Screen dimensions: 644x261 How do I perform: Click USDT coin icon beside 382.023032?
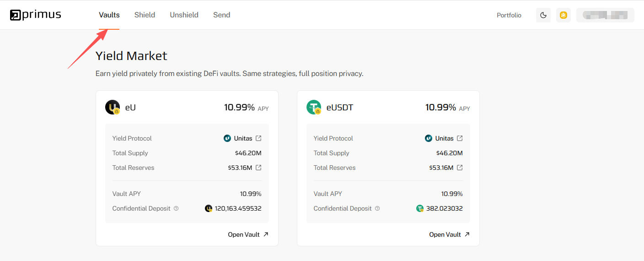tap(420, 208)
